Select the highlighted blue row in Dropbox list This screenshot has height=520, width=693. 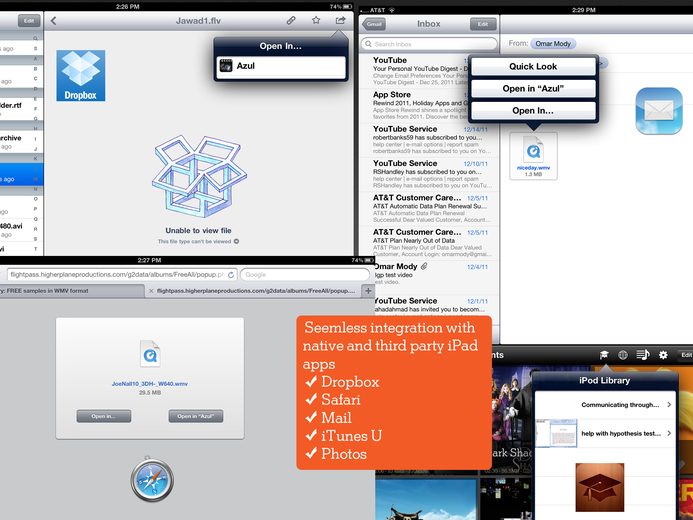pos(22,175)
